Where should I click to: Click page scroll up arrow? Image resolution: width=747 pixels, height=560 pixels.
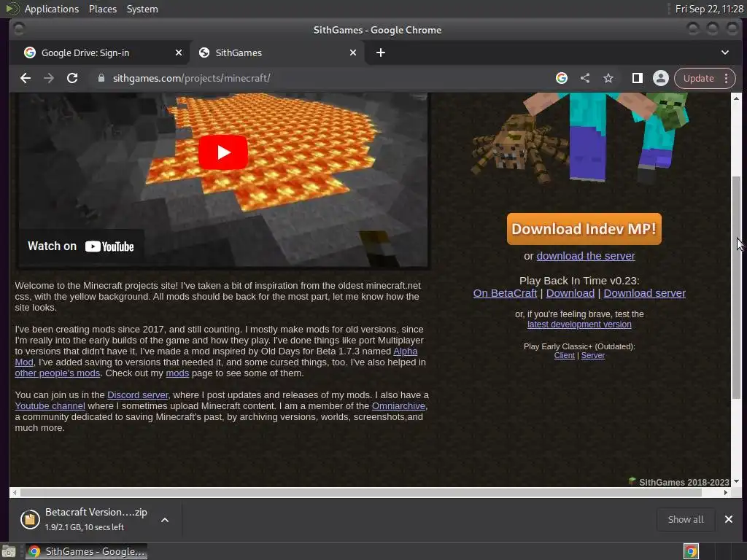(737, 98)
